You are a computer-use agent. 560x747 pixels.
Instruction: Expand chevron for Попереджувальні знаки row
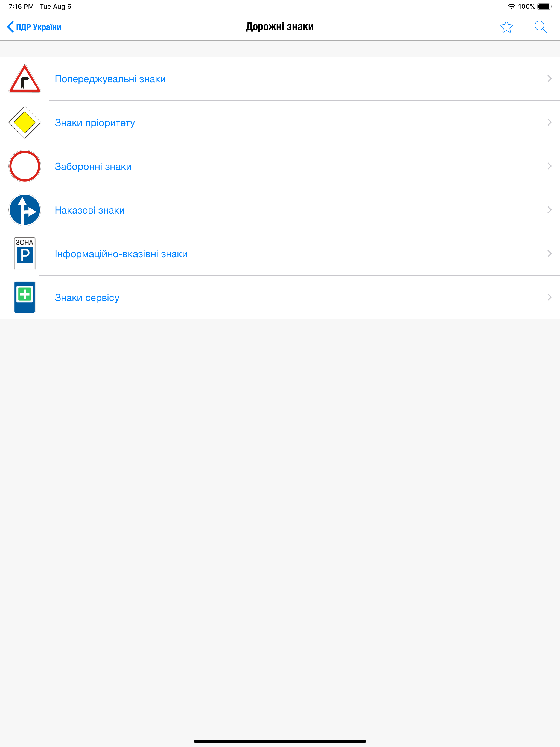[x=549, y=79]
